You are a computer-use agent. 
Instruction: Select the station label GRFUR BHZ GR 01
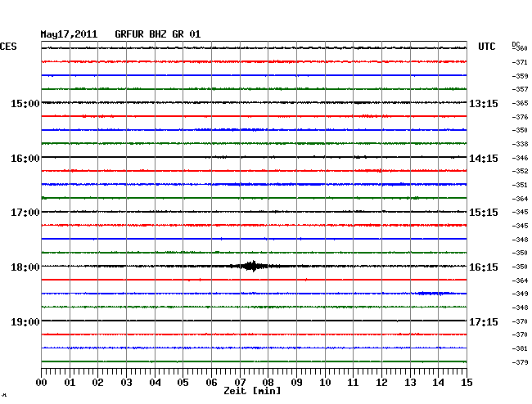[x=158, y=34]
